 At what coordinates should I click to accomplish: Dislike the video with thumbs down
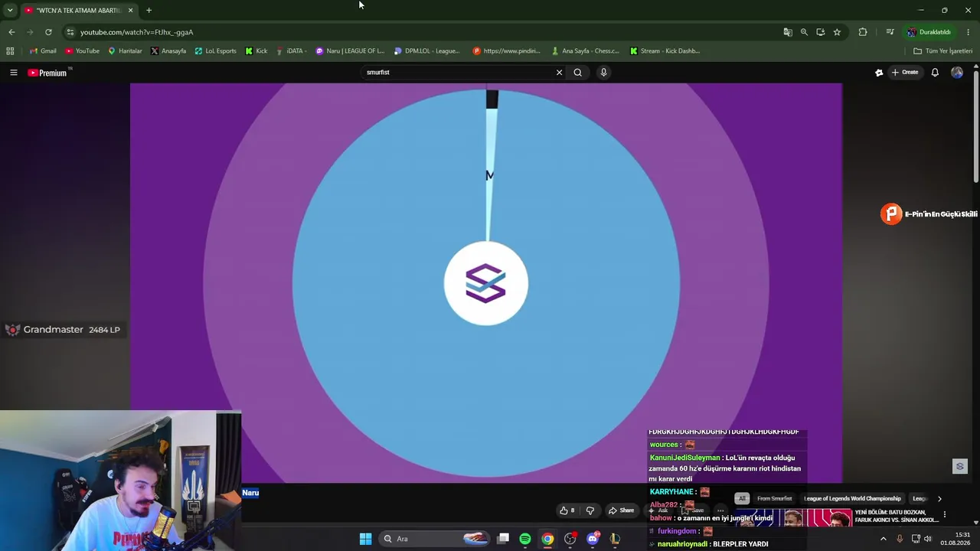tap(590, 510)
